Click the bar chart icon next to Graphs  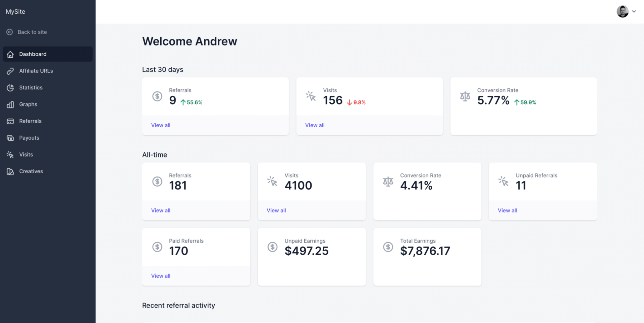tap(10, 104)
